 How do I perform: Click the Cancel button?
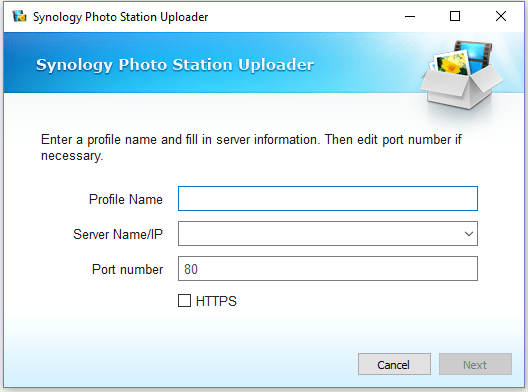(x=394, y=364)
